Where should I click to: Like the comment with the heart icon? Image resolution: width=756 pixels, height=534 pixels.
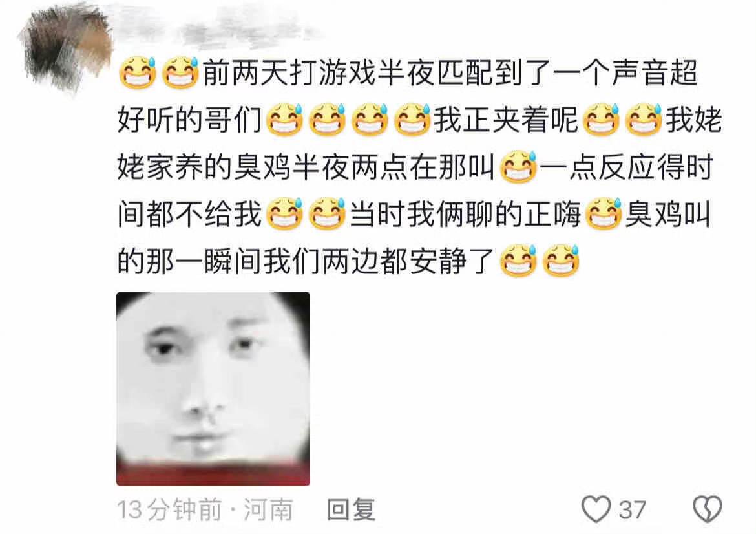596,509
